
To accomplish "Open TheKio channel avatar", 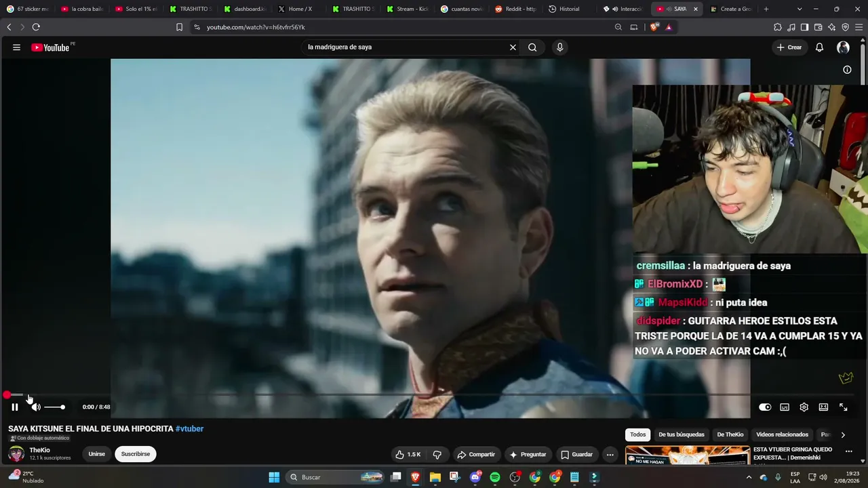I will [16, 454].
